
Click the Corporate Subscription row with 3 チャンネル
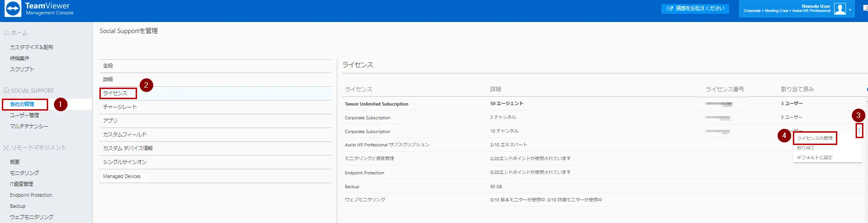[604, 117]
